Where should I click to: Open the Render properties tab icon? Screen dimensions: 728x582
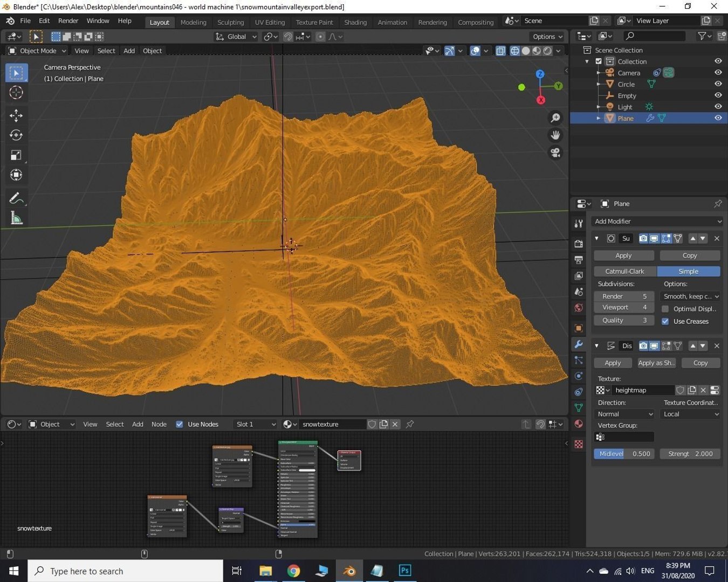click(579, 244)
